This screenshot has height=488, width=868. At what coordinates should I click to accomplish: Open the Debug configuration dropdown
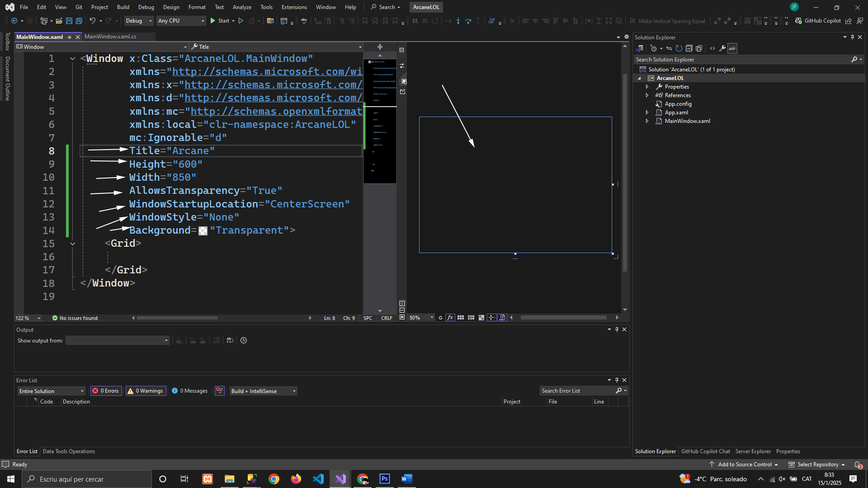[139, 21]
